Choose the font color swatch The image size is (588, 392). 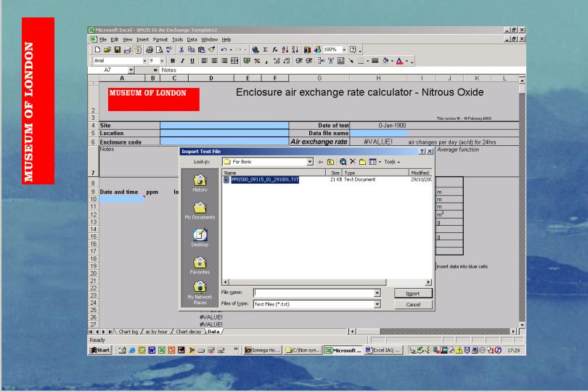(399, 61)
